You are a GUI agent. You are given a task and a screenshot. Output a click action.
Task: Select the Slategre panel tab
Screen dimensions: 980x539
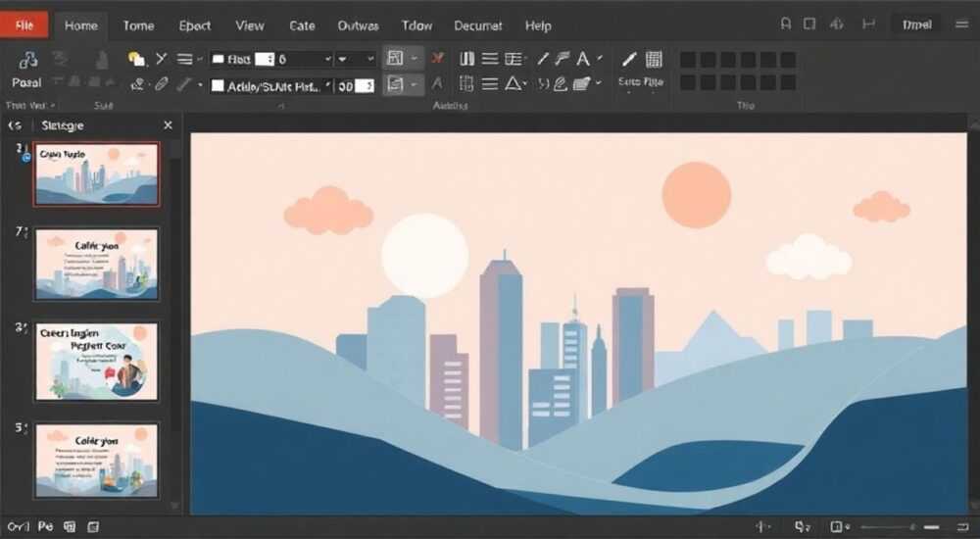click(x=63, y=125)
